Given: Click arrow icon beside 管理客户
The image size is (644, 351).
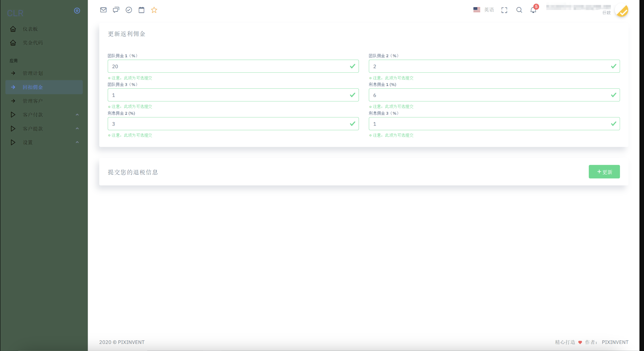Looking at the screenshot, I should [13, 101].
